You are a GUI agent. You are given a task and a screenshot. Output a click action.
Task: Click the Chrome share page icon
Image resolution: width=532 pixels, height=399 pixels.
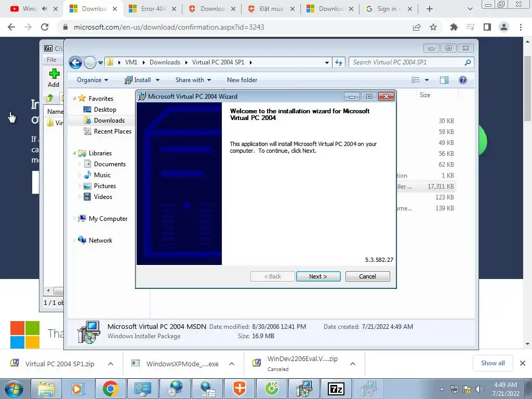417,27
